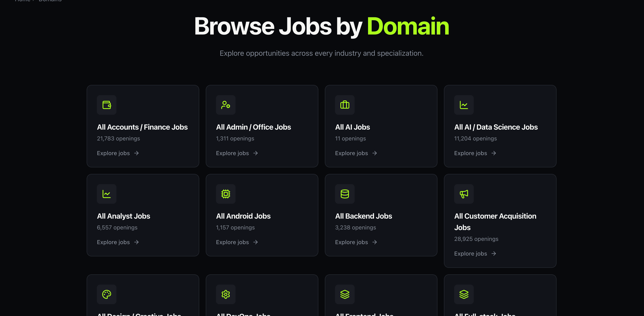Open the "All Customer Acquisition Jobs" title
This screenshot has width=644, height=316.
coord(495,222)
